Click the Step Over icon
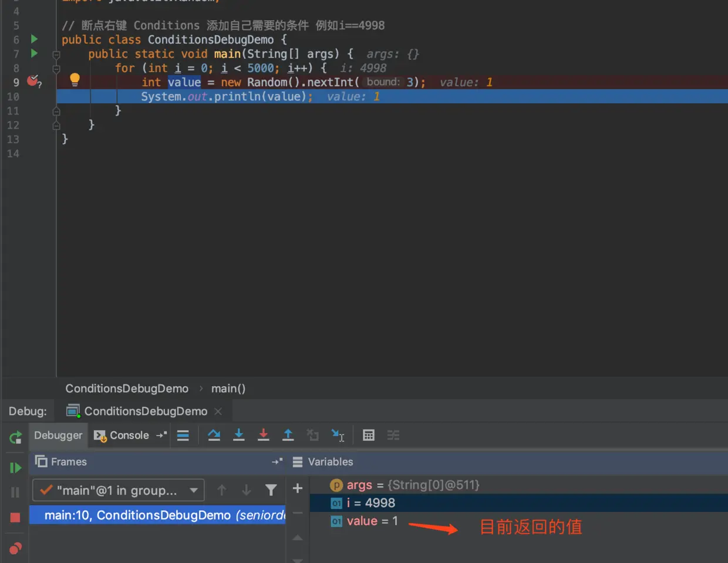Image resolution: width=728 pixels, height=563 pixels. point(214,435)
